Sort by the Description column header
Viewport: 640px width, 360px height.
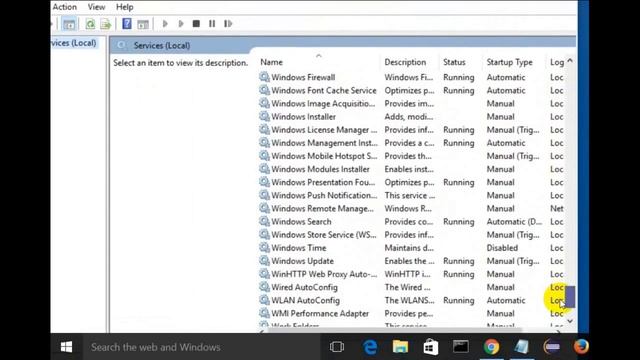[x=405, y=62]
